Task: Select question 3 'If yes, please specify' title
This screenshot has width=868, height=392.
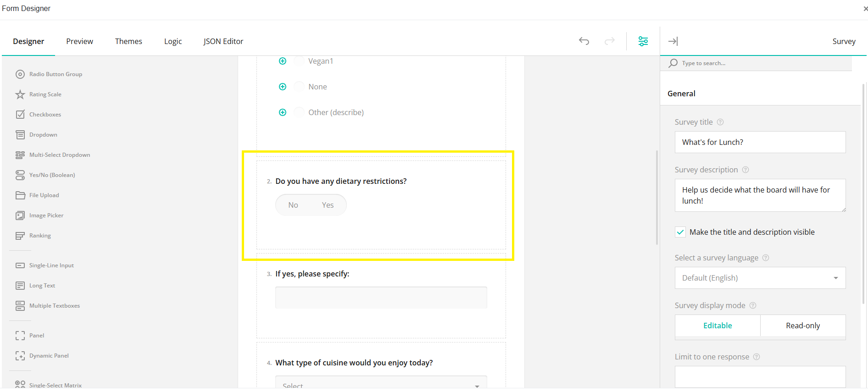Action: (312, 274)
